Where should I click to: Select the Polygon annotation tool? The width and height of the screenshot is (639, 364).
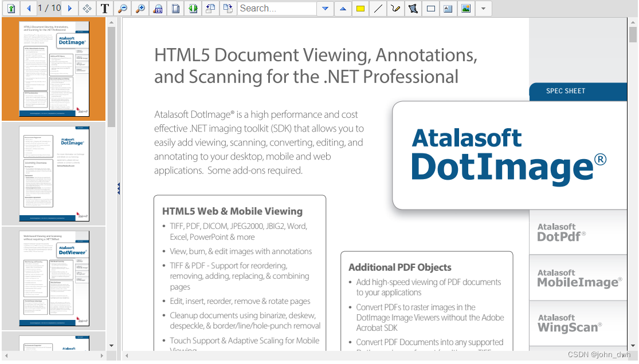pyautogui.click(x=413, y=8)
